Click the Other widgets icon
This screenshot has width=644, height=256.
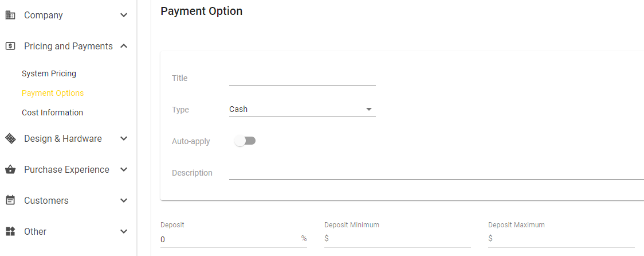[10, 231]
